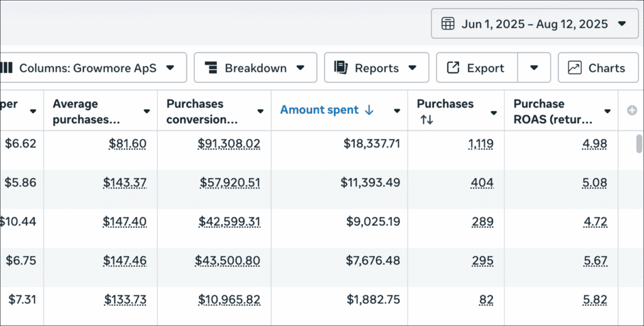The height and width of the screenshot is (326, 644).
Task: Open the Export options dropdown arrow
Action: (534, 68)
